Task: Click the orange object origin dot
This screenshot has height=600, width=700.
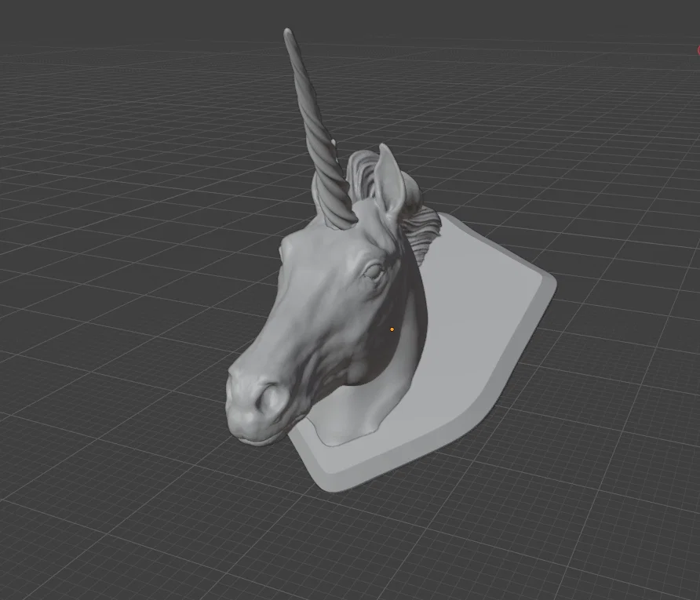Action: pos(392,329)
